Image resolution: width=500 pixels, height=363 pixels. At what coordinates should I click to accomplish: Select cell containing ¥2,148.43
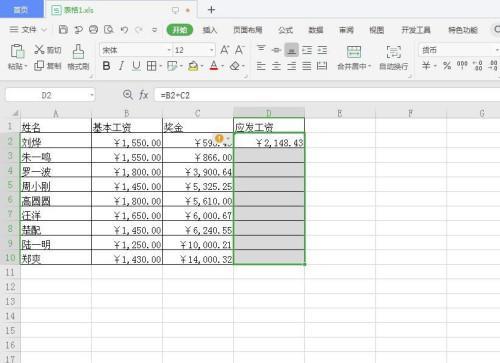(269, 140)
